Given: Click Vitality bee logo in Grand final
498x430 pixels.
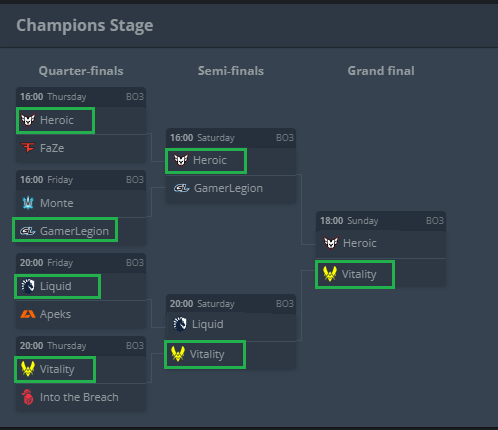Looking at the screenshot, I should (x=330, y=274).
